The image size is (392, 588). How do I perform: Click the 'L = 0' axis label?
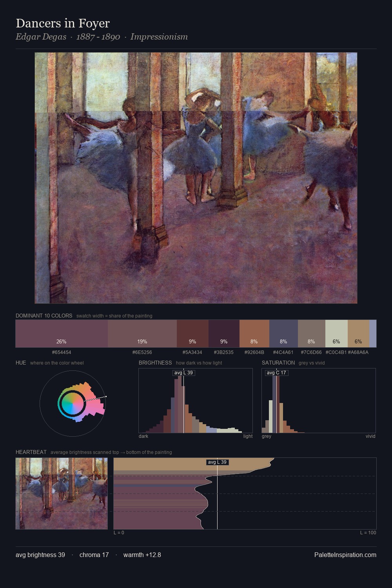click(x=119, y=533)
